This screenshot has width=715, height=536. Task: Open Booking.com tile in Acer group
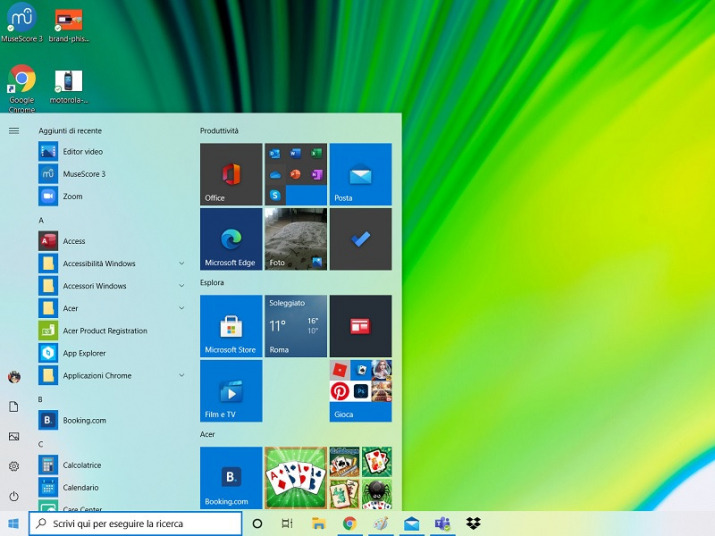tap(231, 478)
